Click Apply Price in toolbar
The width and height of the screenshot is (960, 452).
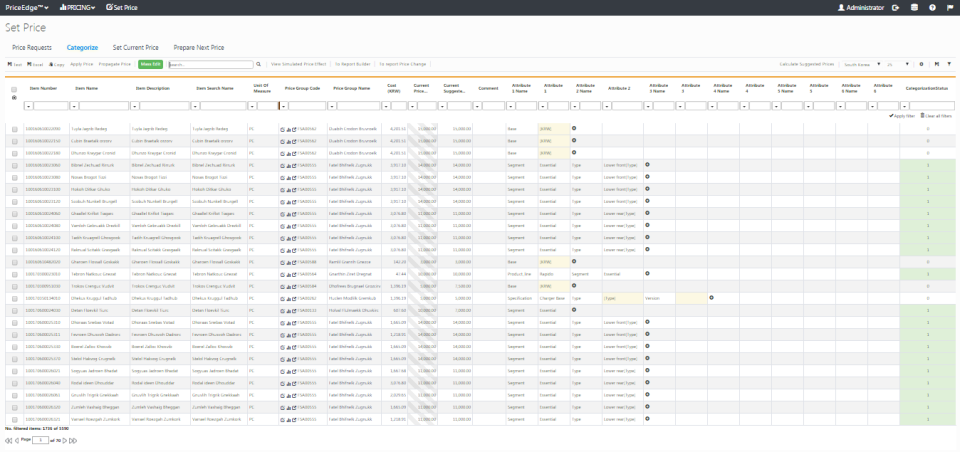[x=81, y=64]
